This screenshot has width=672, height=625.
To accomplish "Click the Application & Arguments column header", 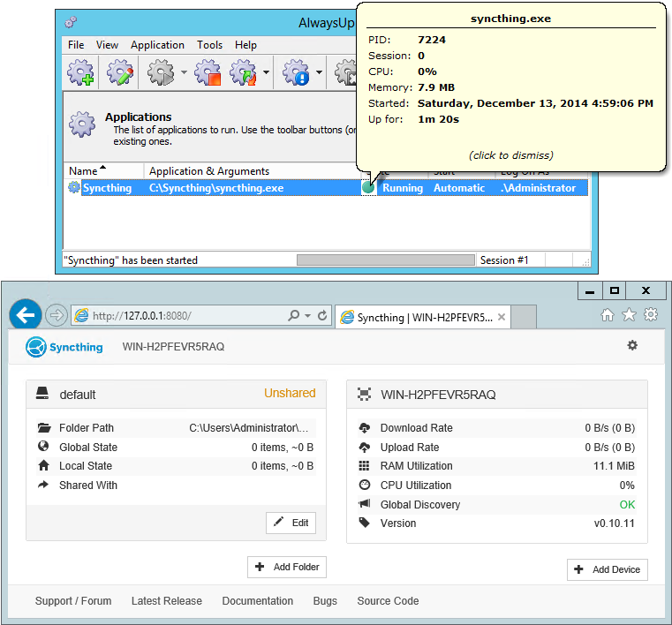I will pyautogui.click(x=252, y=171).
